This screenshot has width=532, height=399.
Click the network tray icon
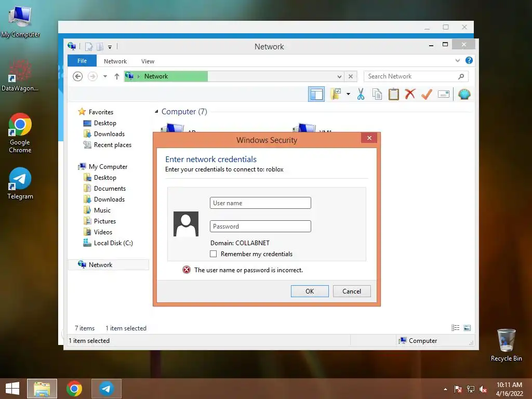click(x=471, y=389)
